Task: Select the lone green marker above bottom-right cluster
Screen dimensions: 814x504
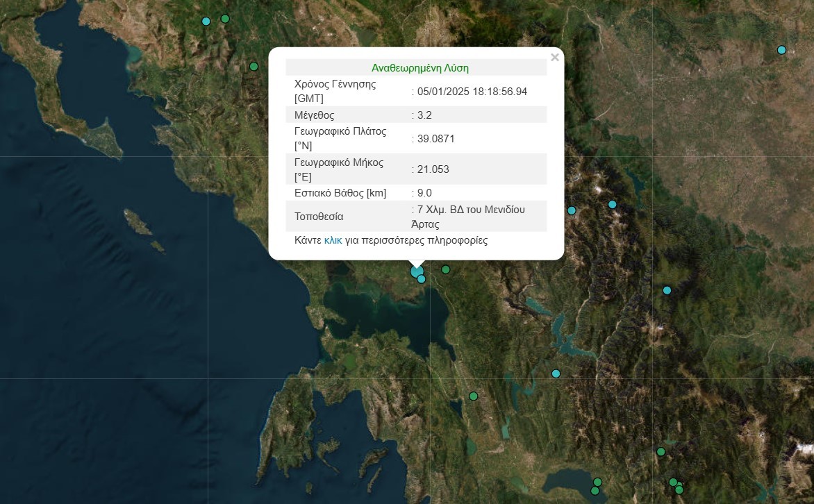Action: tap(661, 452)
